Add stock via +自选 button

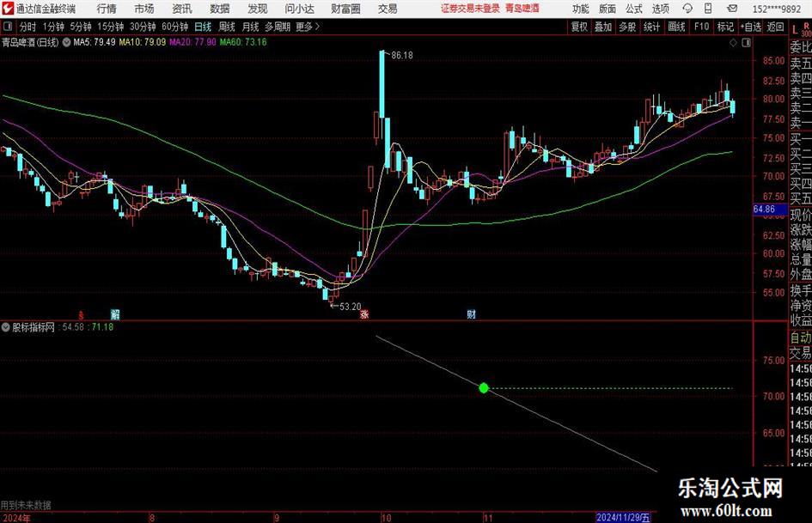750,27
